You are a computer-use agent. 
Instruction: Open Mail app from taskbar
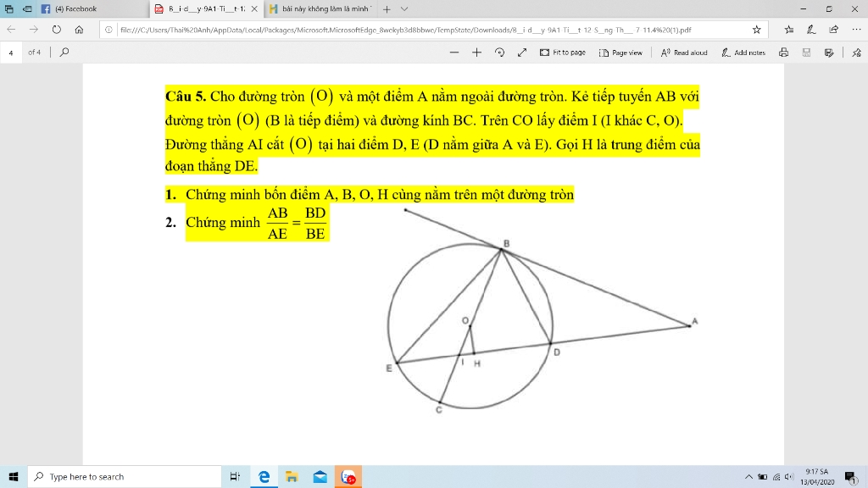tap(320, 476)
